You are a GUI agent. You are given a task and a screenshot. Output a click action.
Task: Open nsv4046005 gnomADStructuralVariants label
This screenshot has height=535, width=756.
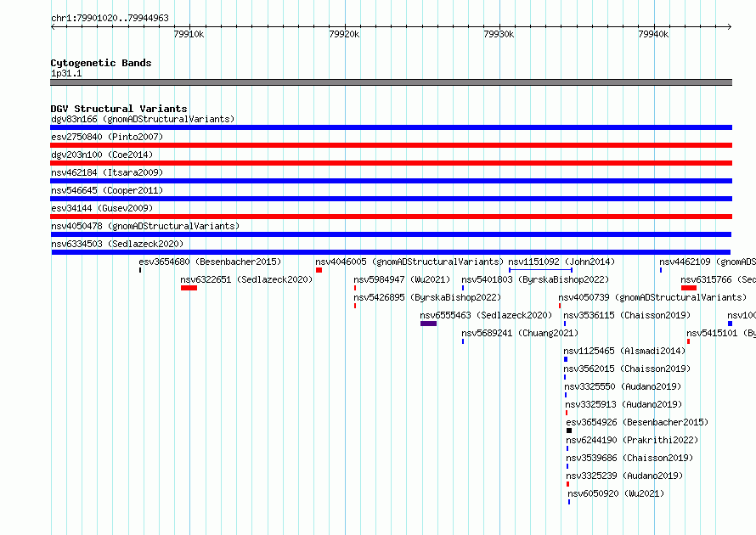(x=409, y=262)
